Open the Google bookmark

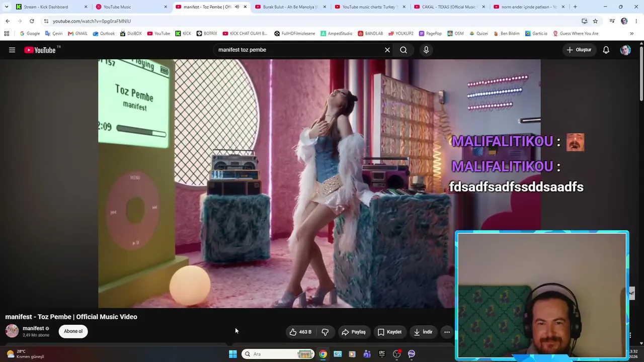tap(30, 34)
